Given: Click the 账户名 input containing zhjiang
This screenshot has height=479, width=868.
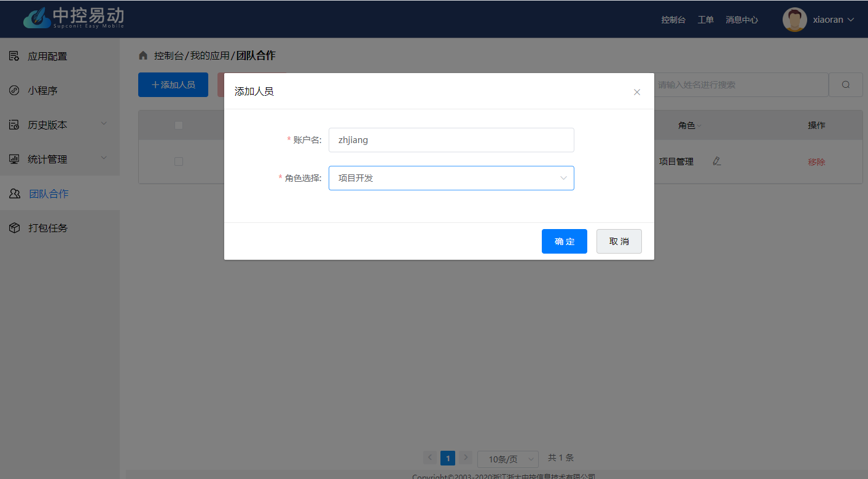Looking at the screenshot, I should click(452, 140).
